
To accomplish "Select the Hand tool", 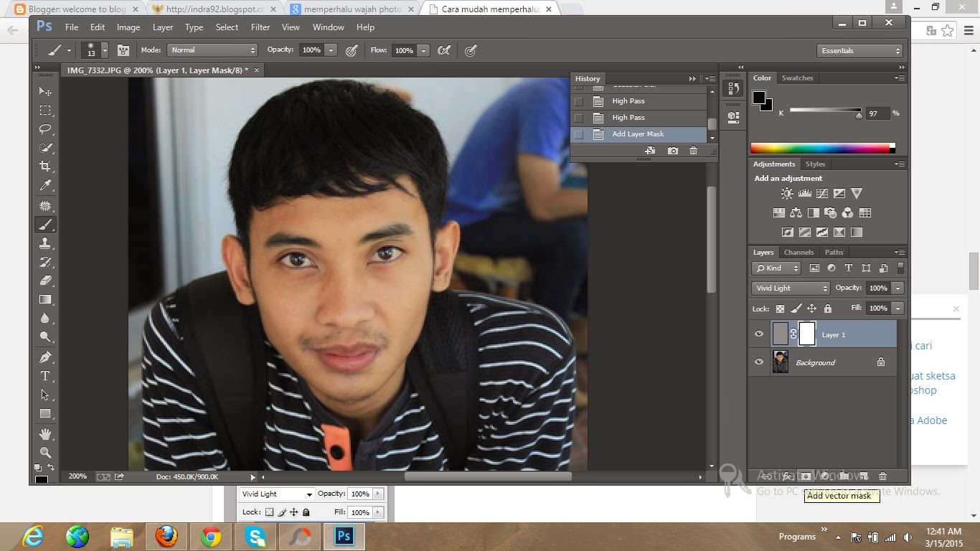I will coord(45,434).
